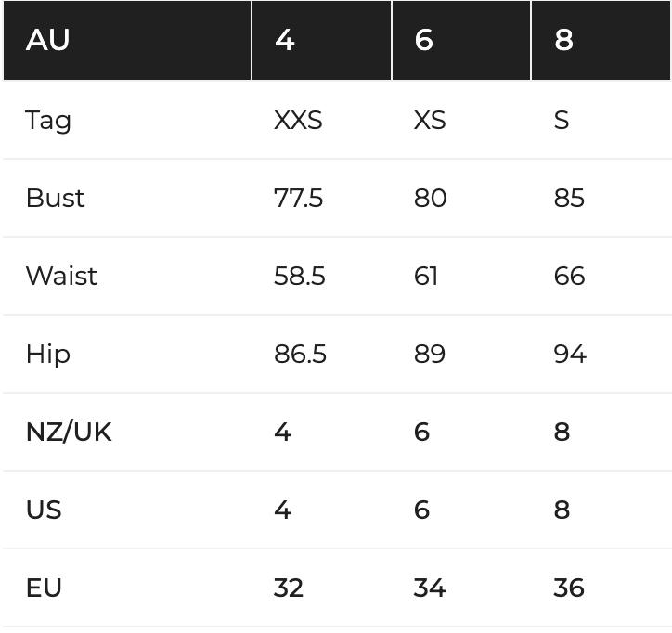Viewport: 672px width, 633px height.
Task: Select the 66 waist measurement
Action: [569, 276]
